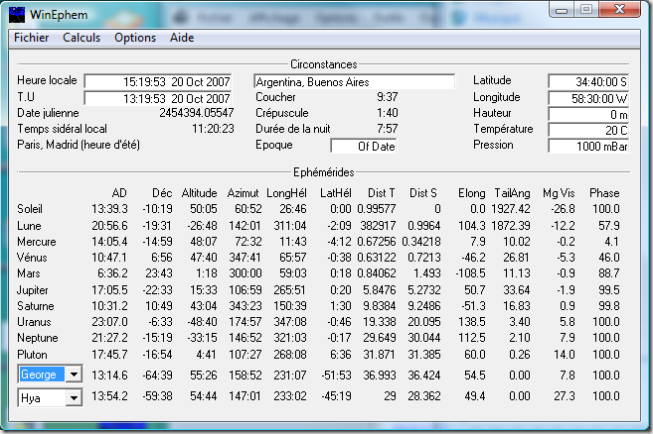The width and height of the screenshot is (653, 434).
Task: Click the Longitude value field
Action: (x=587, y=98)
